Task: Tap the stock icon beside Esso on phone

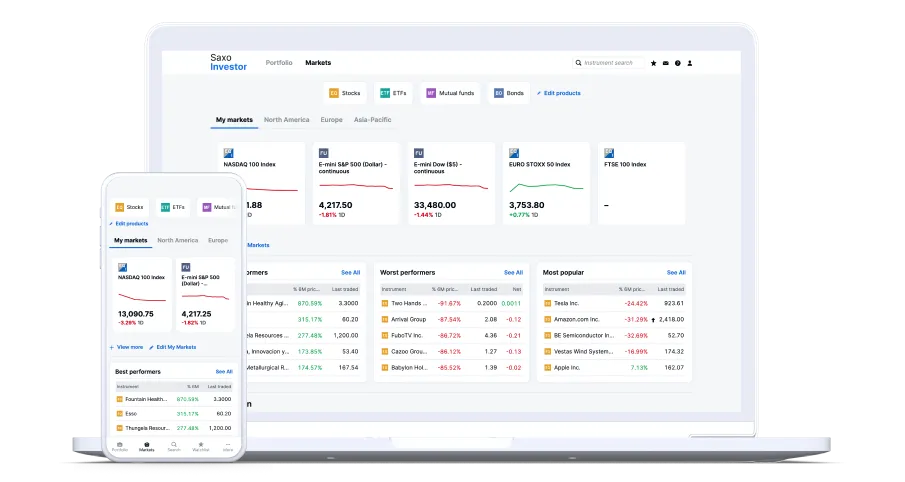Action: click(x=120, y=414)
